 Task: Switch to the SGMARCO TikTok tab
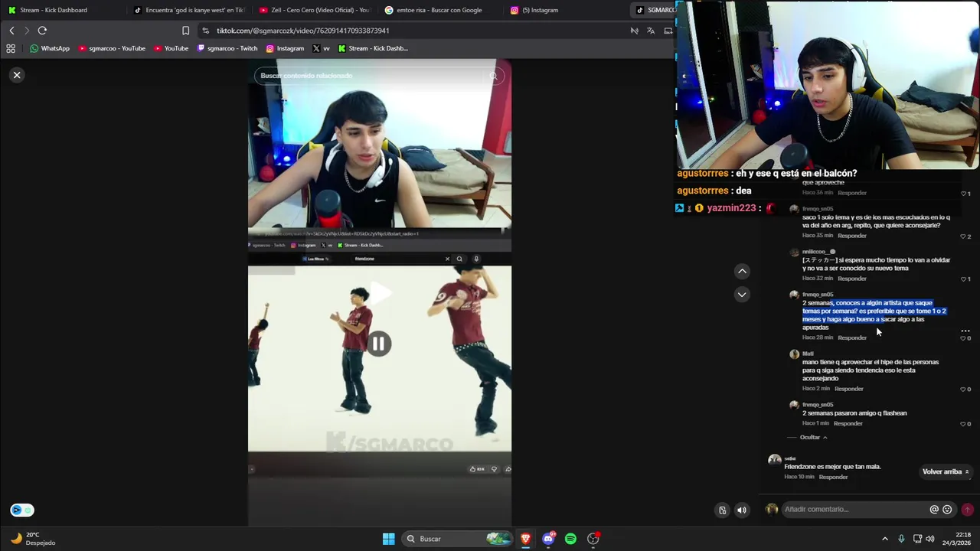pos(655,10)
